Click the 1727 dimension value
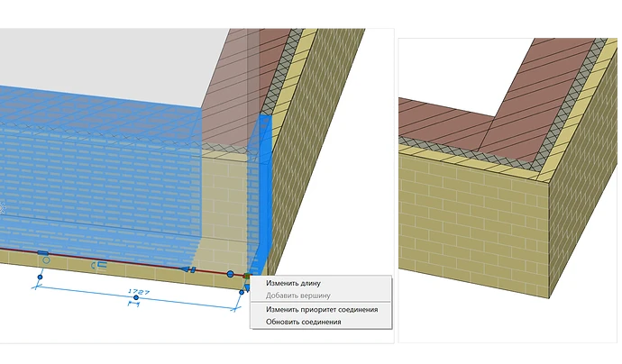 click(139, 291)
